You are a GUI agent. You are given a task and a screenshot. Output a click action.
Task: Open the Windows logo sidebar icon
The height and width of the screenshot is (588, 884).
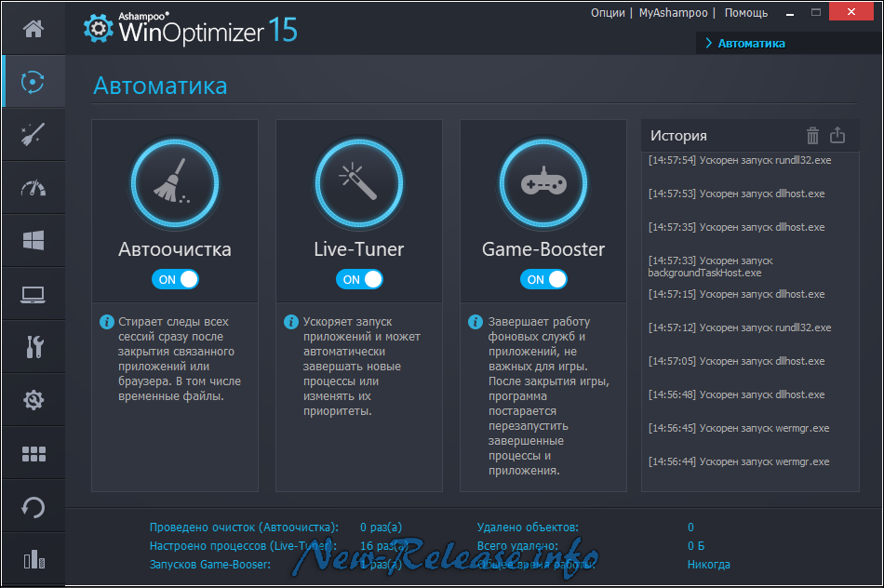[33, 241]
